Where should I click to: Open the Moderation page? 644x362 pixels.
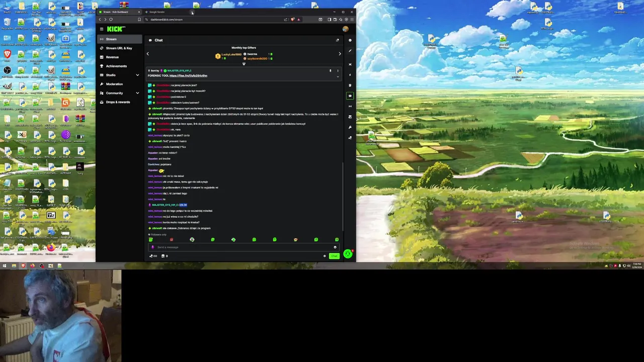pos(120,84)
